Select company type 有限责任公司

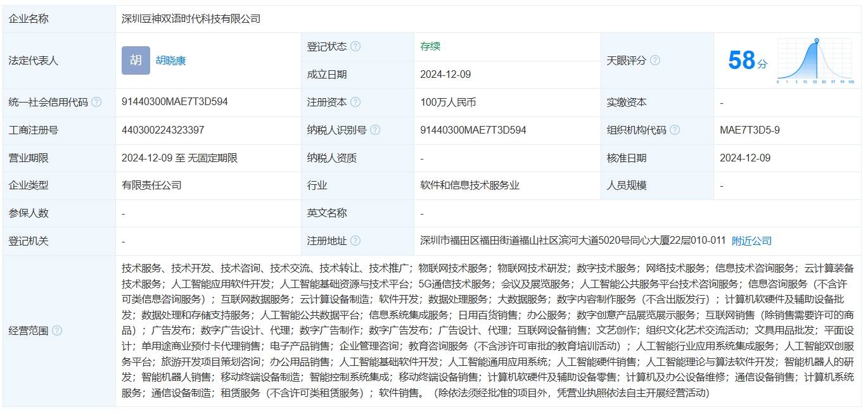pyautogui.click(x=151, y=185)
